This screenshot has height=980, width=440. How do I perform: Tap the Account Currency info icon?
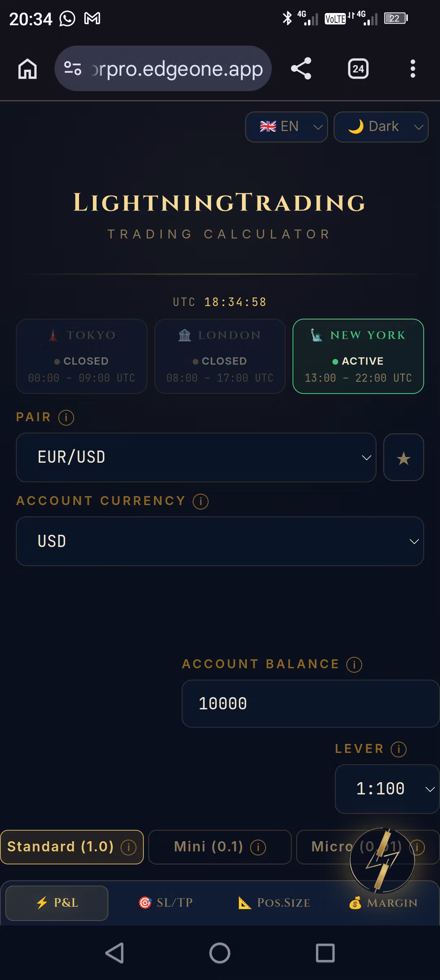coord(200,501)
